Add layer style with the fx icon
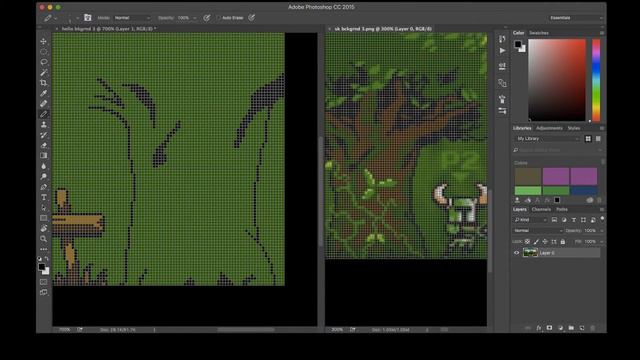 coord(539,328)
